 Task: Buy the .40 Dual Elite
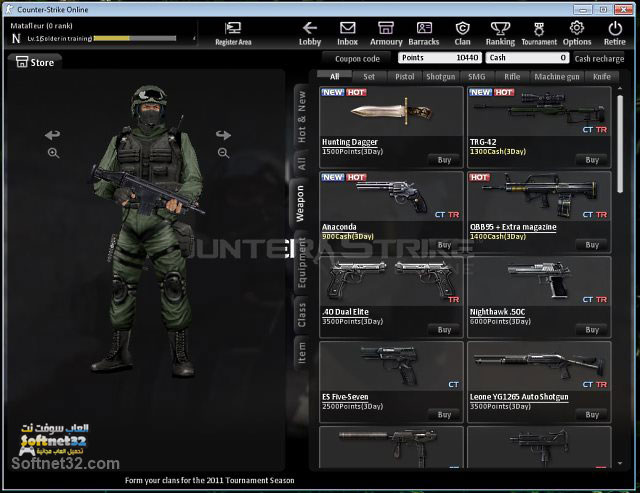pos(444,330)
